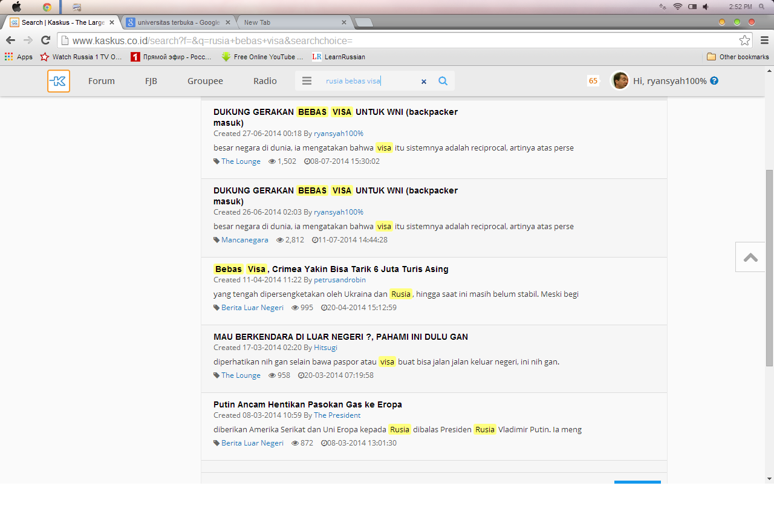This screenshot has width=774, height=532.
Task: Open Free Online YouTube bookmark
Action: (262, 57)
